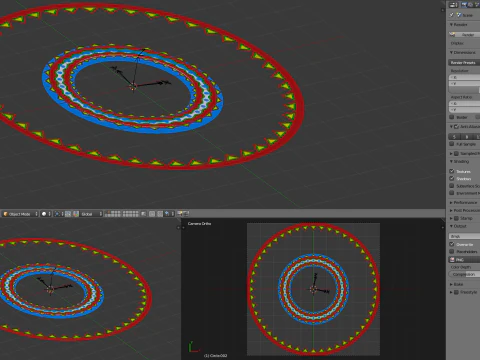The image size is (480, 360).
Task: Click the output path field
Action: click(x=465, y=236)
